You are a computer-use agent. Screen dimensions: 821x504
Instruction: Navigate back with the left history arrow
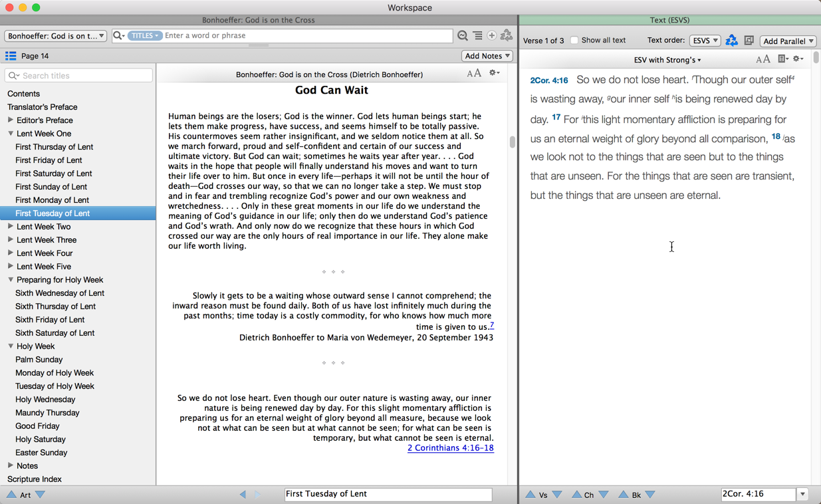pos(243,494)
